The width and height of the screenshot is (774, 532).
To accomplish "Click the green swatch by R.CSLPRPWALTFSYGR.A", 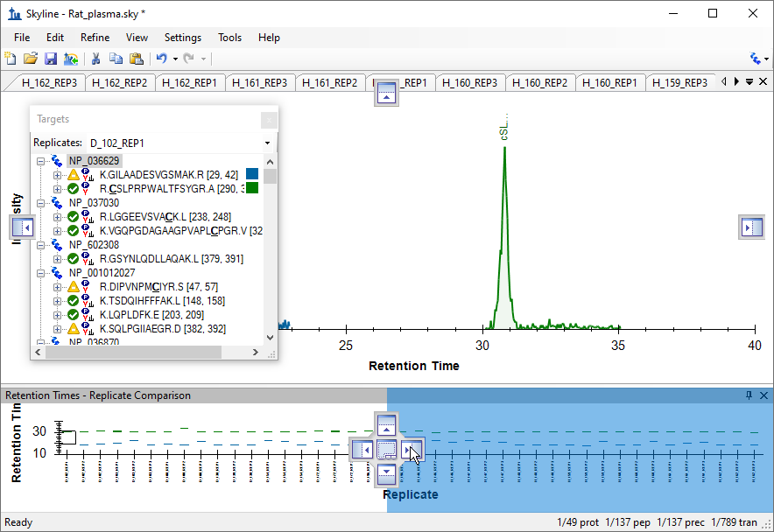I will click(x=252, y=187).
